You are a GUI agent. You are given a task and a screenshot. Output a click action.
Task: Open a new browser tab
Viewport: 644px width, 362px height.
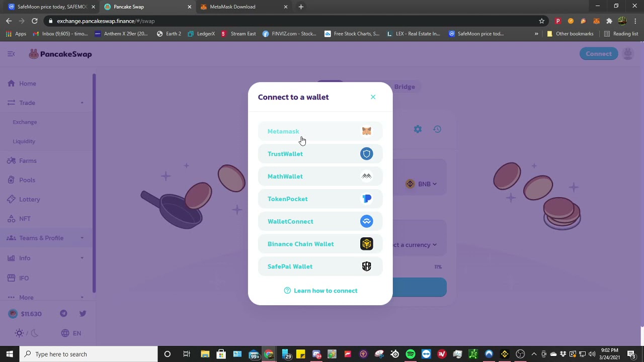[x=301, y=7]
